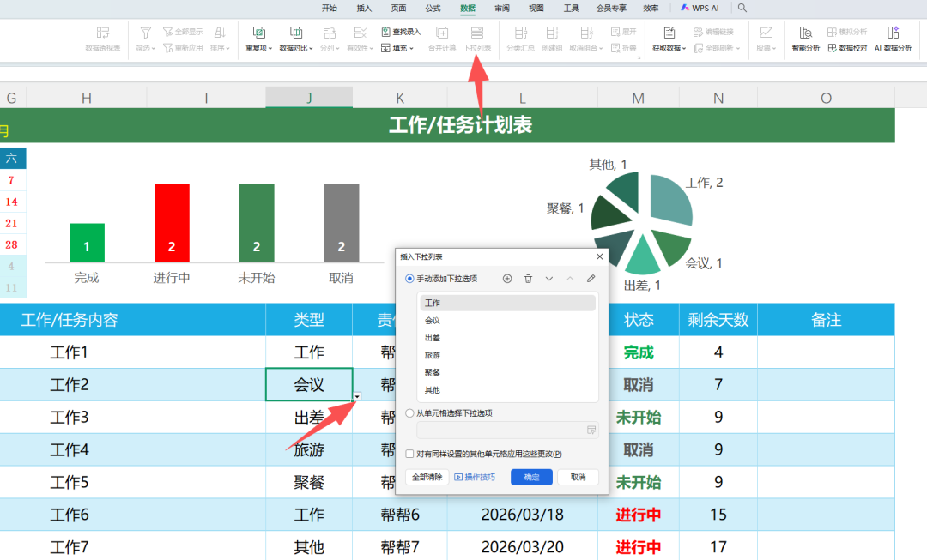Click the 查找录入 icon
This screenshot has width=927, height=560.
click(x=397, y=31)
